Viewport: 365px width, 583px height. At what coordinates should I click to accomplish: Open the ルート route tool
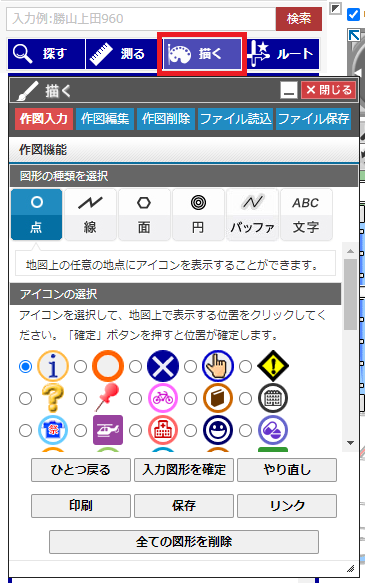click(x=282, y=54)
